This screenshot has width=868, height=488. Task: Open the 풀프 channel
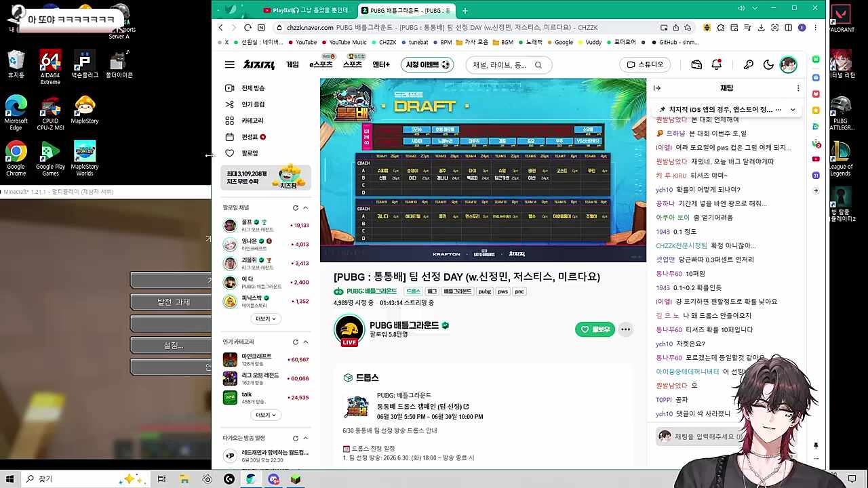266,225
